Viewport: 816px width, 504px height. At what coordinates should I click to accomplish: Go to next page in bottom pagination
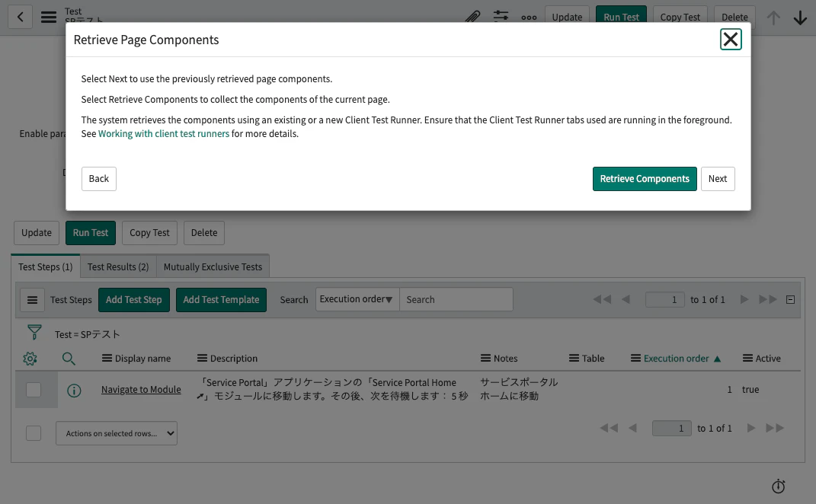pos(751,428)
